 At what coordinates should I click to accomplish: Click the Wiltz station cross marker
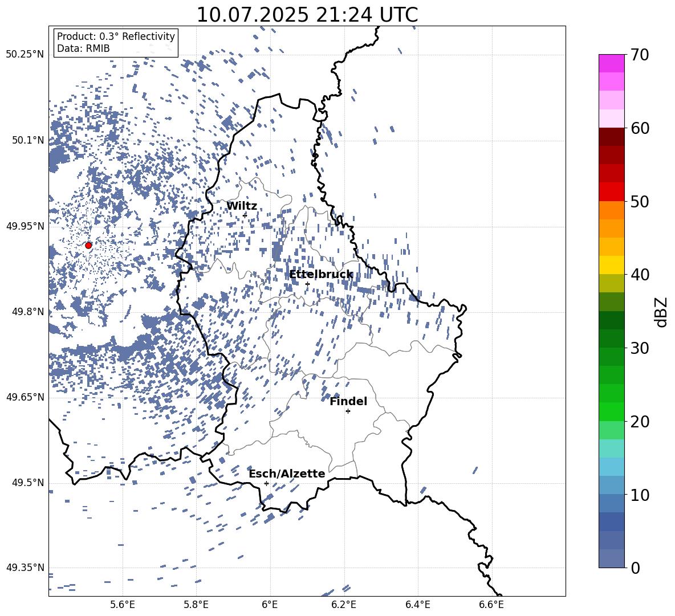[245, 215]
